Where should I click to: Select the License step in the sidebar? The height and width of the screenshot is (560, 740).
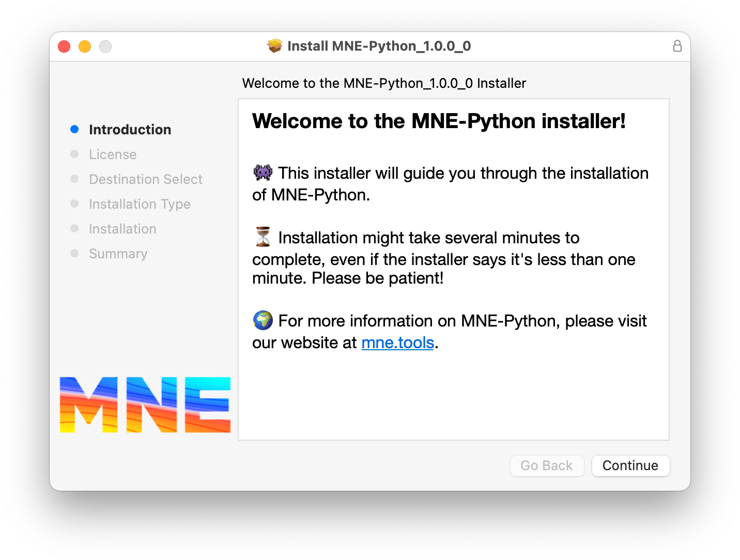(x=113, y=154)
